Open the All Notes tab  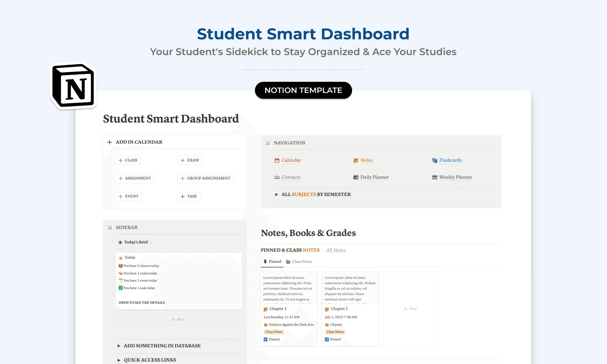point(336,250)
